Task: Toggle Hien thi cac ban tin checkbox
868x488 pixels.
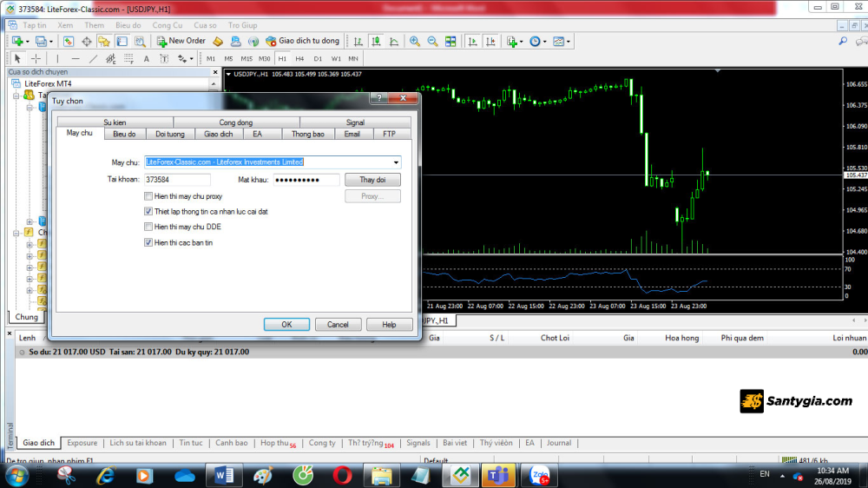Action: click(x=148, y=242)
